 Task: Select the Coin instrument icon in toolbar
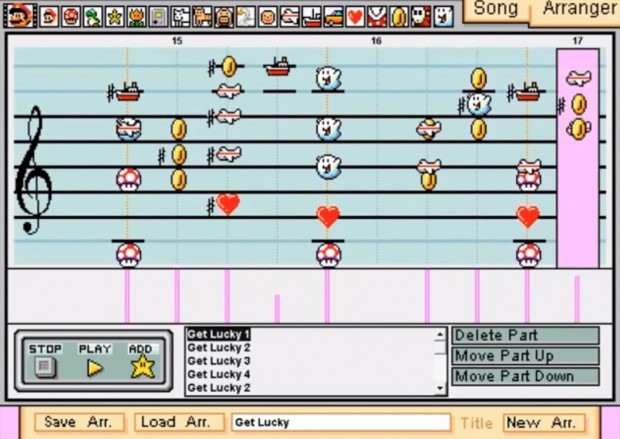pyautogui.click(x=399, y=17)
